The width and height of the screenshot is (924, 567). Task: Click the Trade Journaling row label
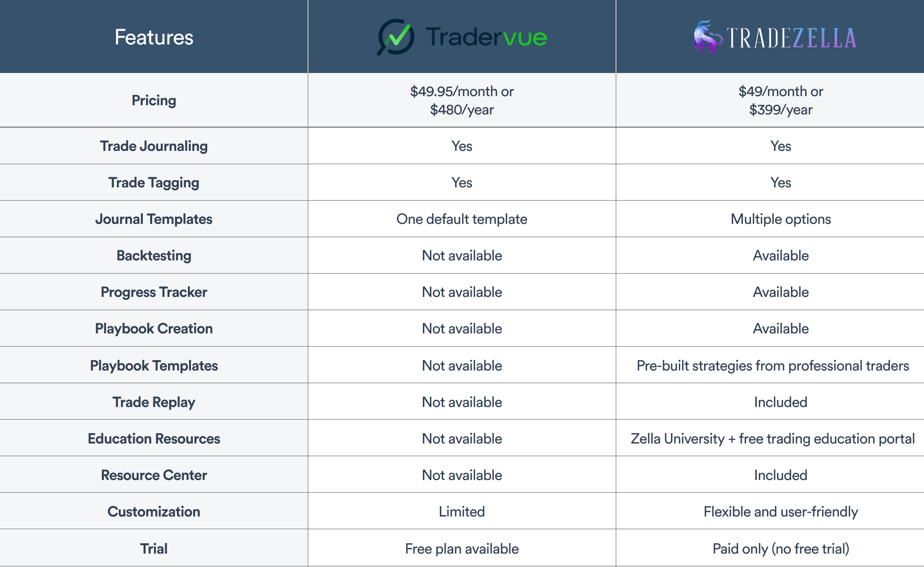click(154, 146)
